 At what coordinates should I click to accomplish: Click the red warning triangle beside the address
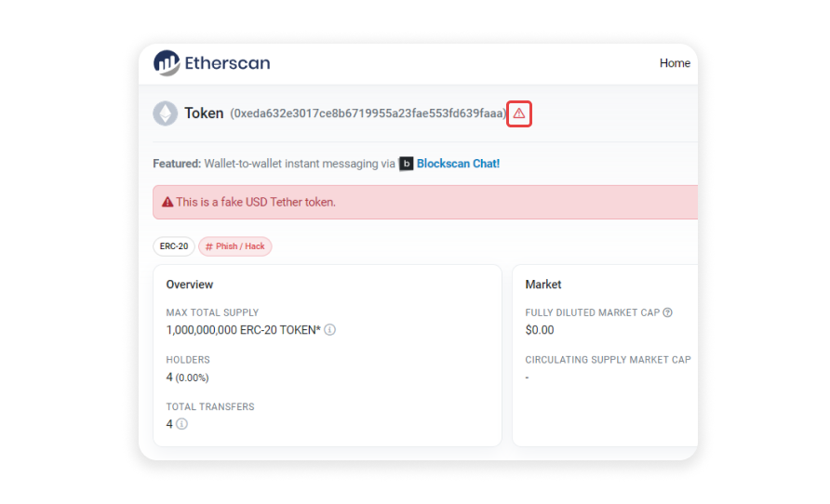point(519,113)
